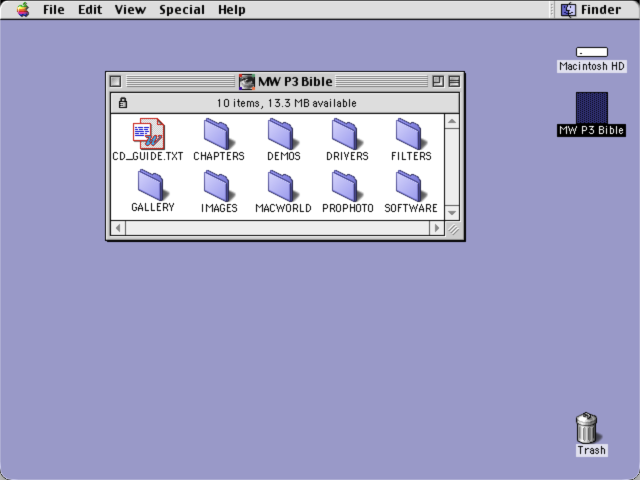640x480 pixels.
Task: Click the Trash label text
Action: [591, 450]
